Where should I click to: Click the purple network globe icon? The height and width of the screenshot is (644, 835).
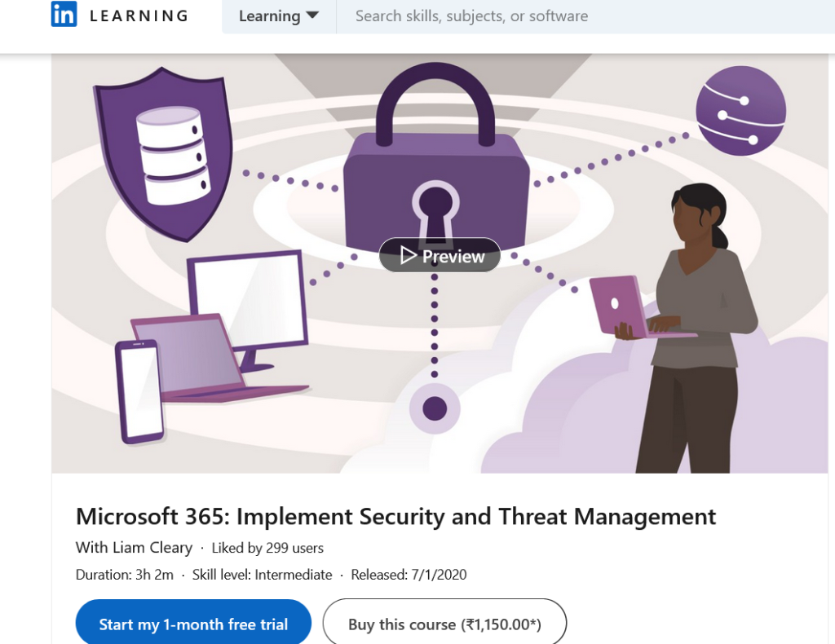(x=740, y=111)
